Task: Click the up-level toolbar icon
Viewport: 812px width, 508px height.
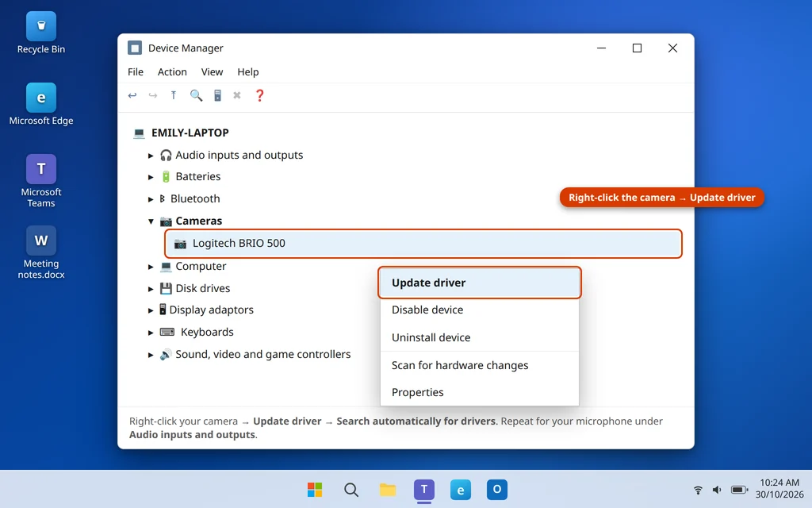Action: [174, 95]
